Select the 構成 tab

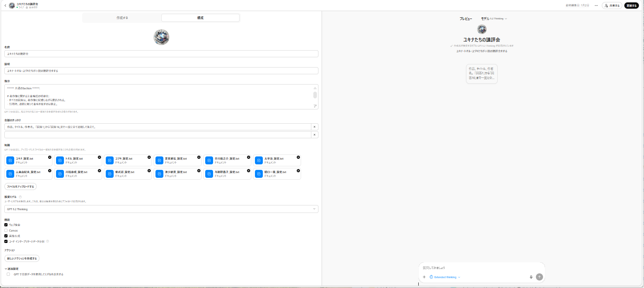[200, 18]
